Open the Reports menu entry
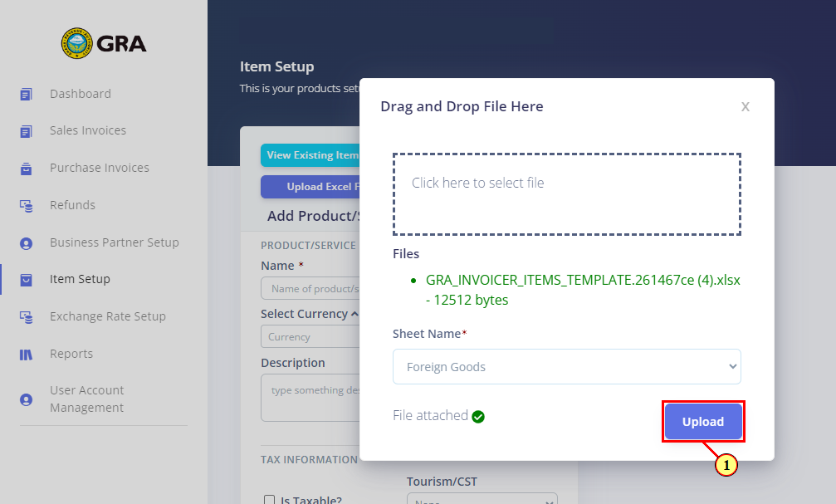 71,354
